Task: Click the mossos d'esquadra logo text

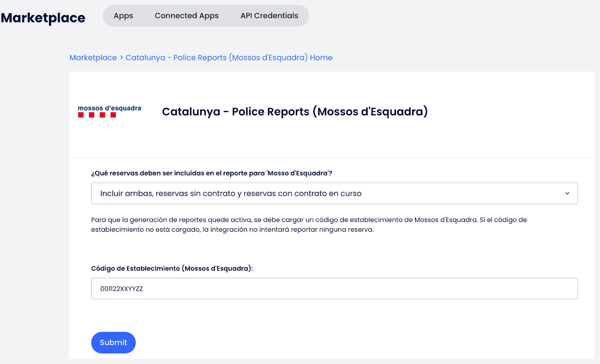Action: click(x=110, y=108)
